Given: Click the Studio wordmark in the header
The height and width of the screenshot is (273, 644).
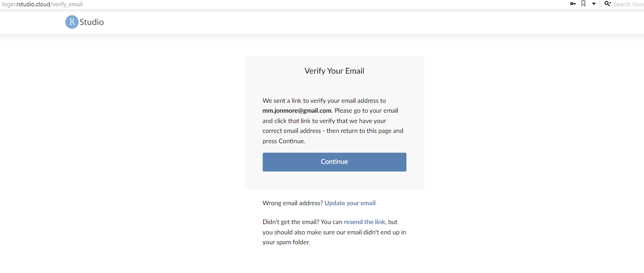Looking at the screenshot, I should 92,22.
